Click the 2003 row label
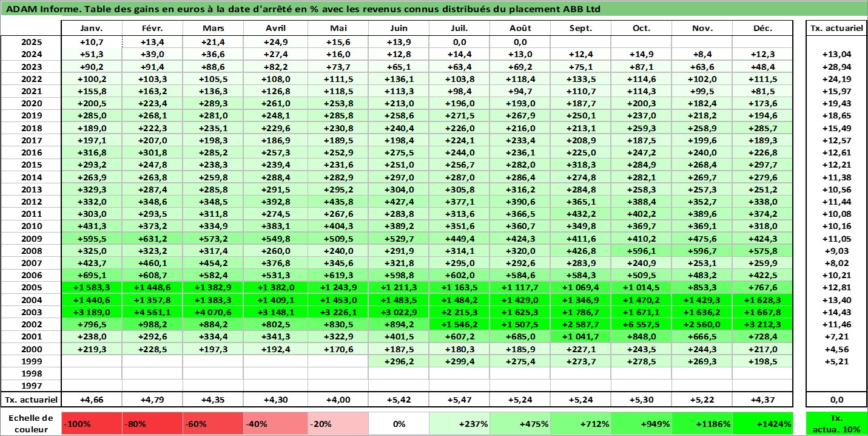The width and height of the screenshot is (868, 436). [x=31, y=312]
